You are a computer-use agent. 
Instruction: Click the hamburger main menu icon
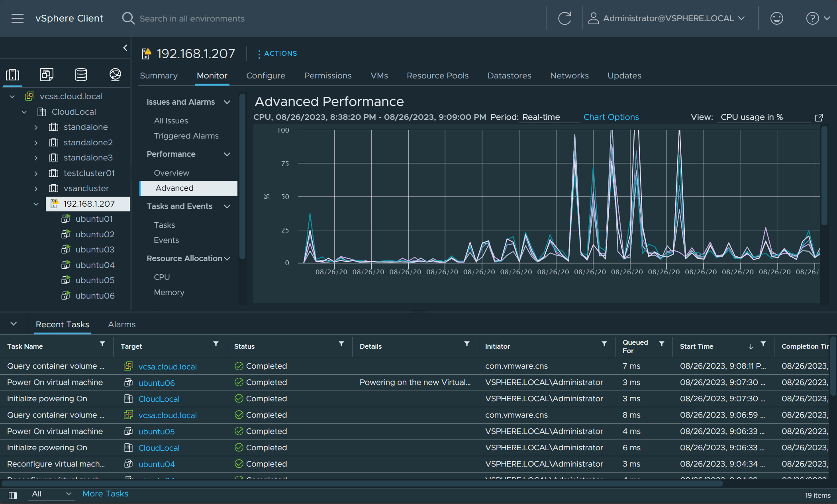click(18, 18)
